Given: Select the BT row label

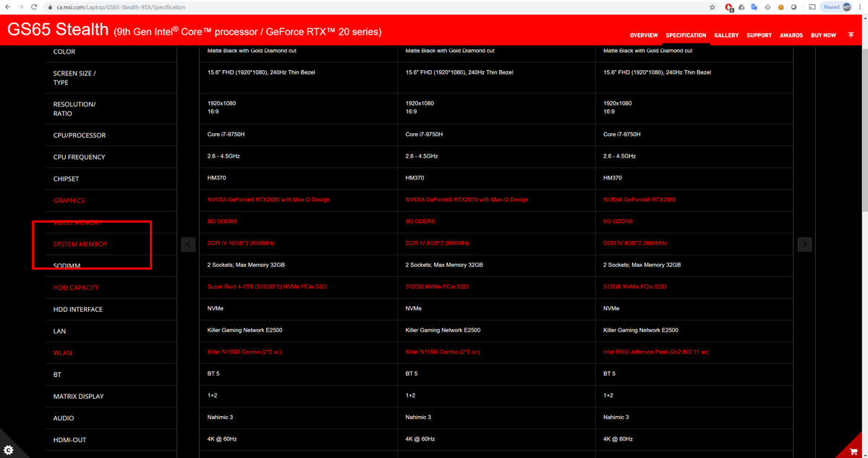Looking at the screenshot, I should click(x=57, y=375).
